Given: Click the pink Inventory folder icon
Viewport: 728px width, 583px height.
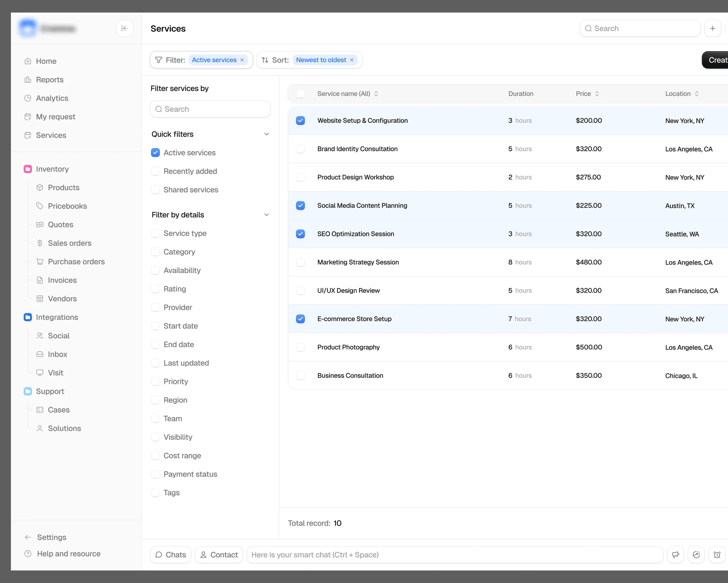Looking at the screenshot, I should [x=28, y=169].
